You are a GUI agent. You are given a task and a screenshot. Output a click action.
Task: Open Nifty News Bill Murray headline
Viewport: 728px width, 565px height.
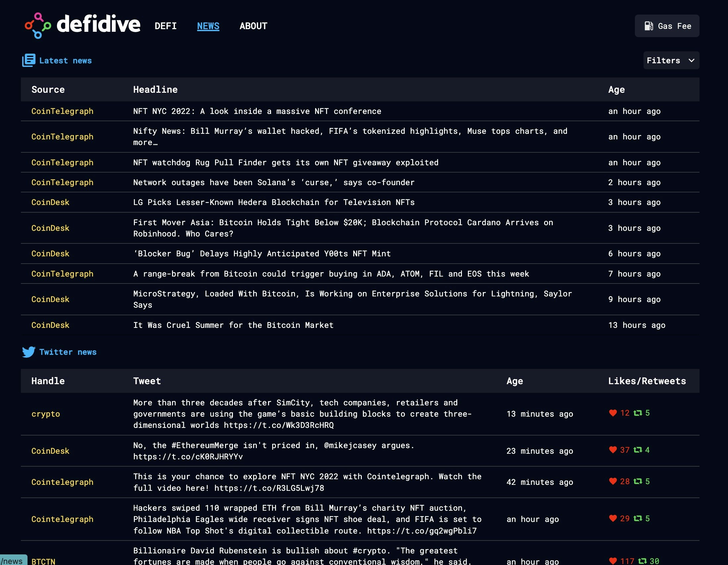tap(350, 136)
